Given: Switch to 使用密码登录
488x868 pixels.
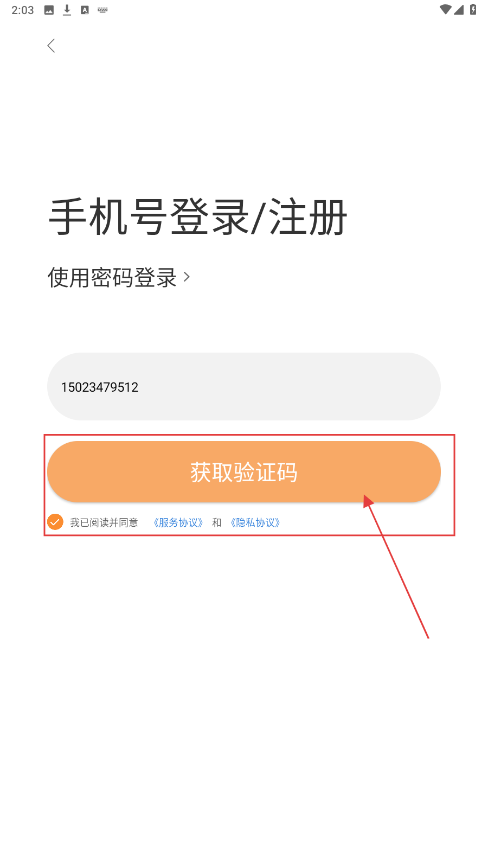Looking at the screenshot, I should 112,277.
